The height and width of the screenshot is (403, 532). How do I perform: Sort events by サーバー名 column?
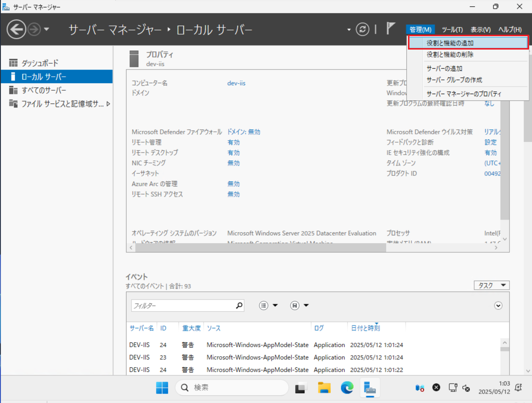click(142, 328)
